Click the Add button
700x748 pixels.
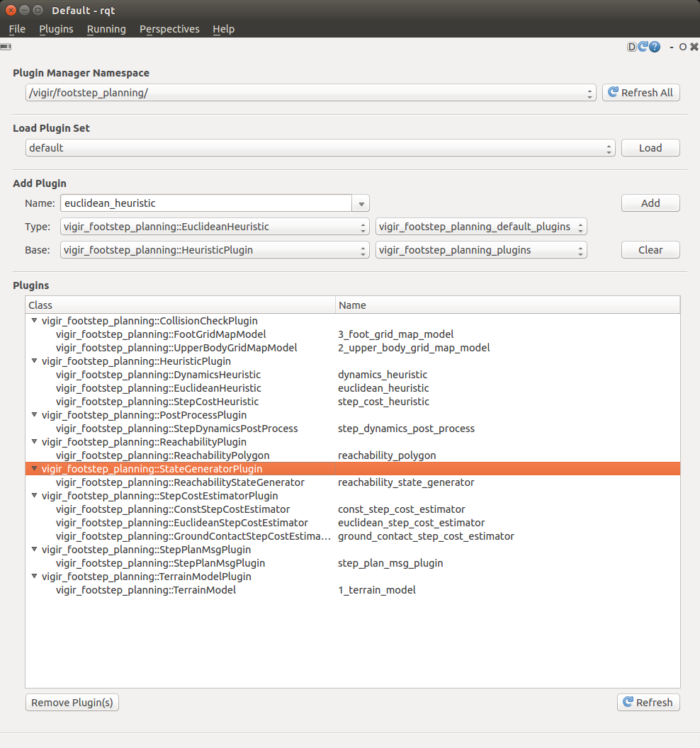coord(650,203)
